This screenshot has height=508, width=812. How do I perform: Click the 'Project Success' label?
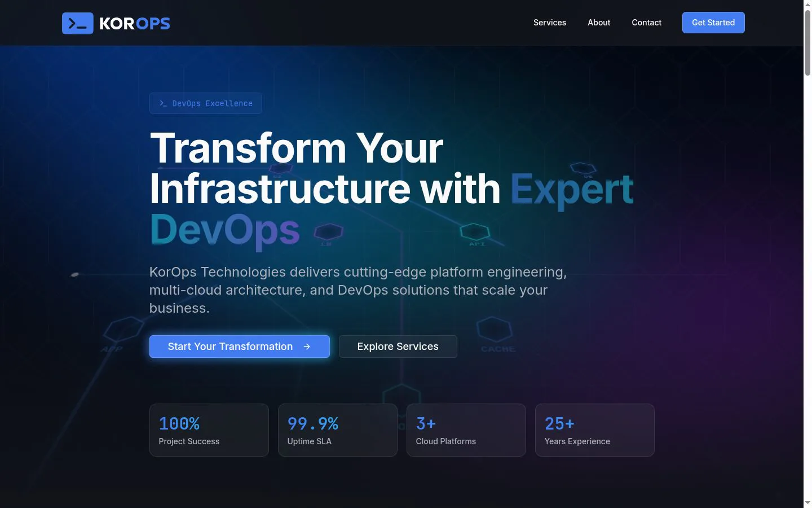pos(189,441)
